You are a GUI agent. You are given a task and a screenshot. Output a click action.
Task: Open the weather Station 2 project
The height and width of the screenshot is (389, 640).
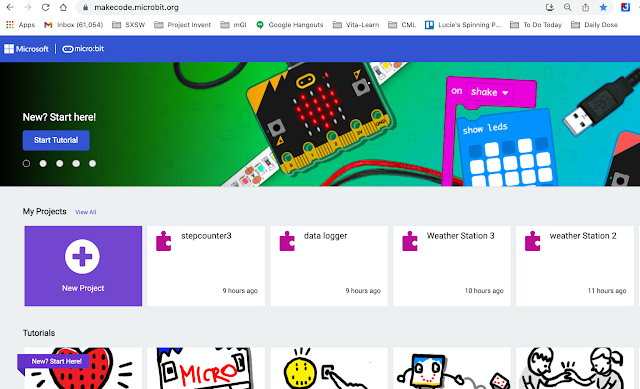click(575, 266)
